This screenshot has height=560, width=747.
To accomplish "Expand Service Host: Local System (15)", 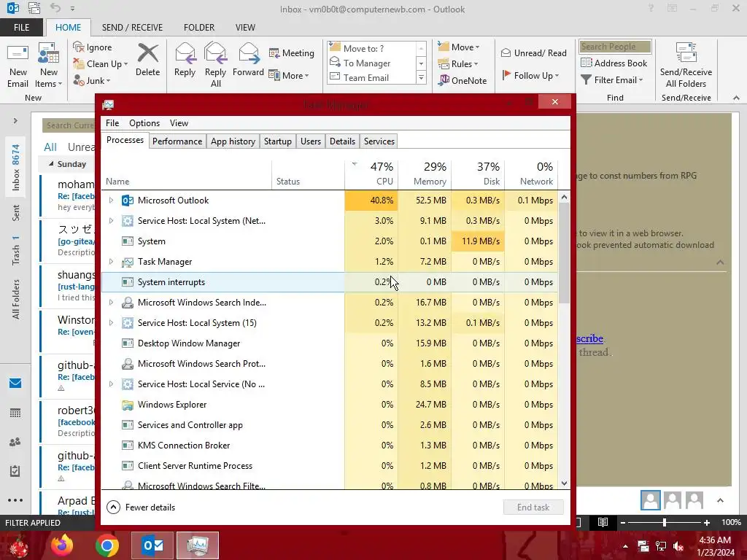I will pyautogui.click(x=111, y=323).
